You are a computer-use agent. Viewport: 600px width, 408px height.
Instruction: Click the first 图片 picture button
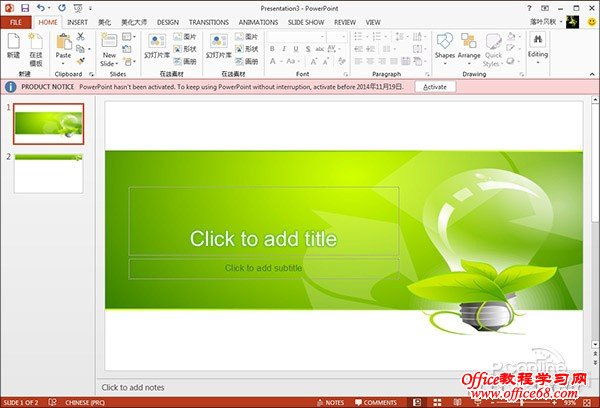[x=184, y=36]
